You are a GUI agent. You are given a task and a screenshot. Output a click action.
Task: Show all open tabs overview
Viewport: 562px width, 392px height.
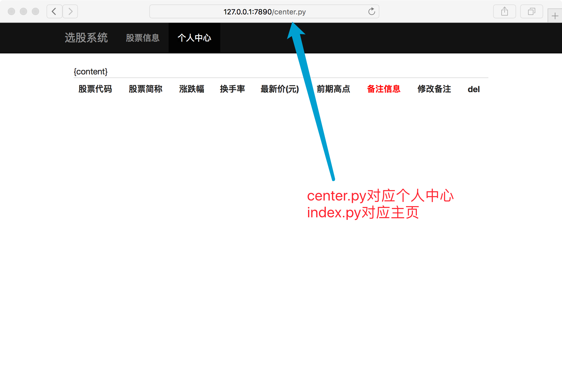click(x=531, y=11)
